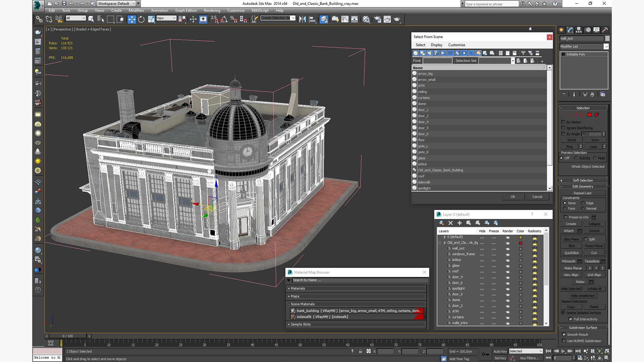
Task: Click the Bind to Space Warp icon
Action: (59, 19)
